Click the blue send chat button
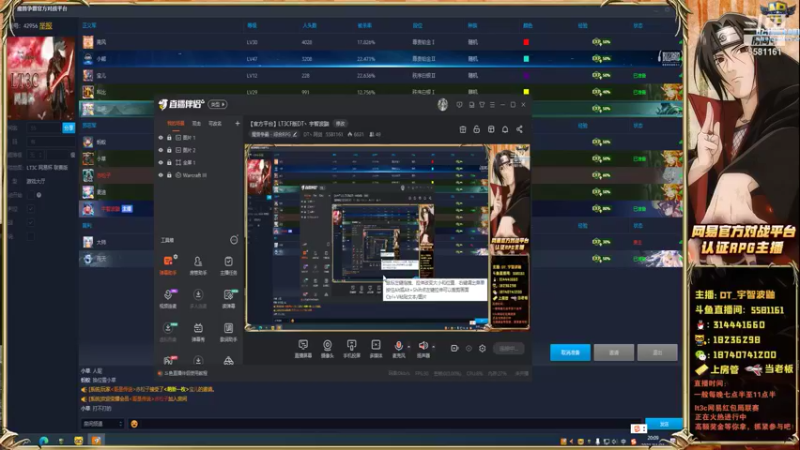 664,424
